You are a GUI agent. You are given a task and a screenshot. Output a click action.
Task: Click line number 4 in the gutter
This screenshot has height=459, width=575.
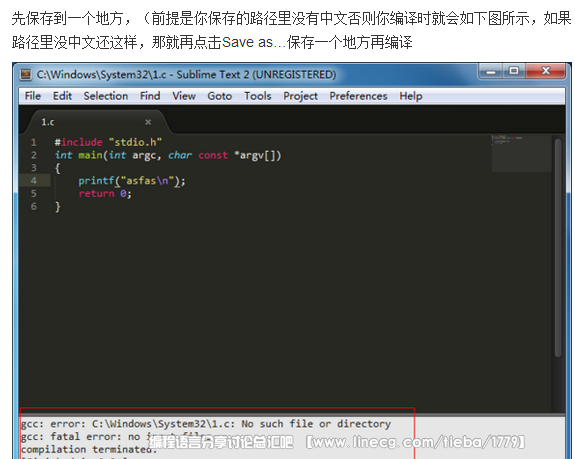click(34, 181)
